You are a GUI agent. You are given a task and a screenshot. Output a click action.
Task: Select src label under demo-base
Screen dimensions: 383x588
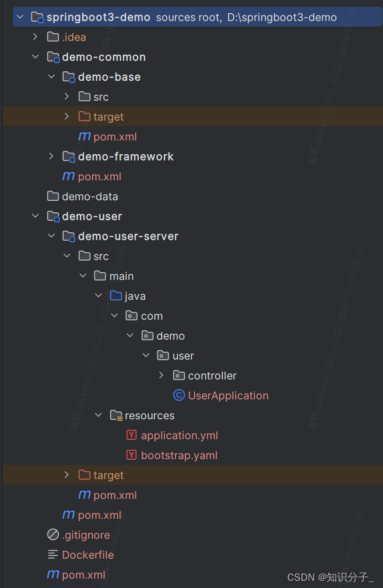tap(101, 97)
